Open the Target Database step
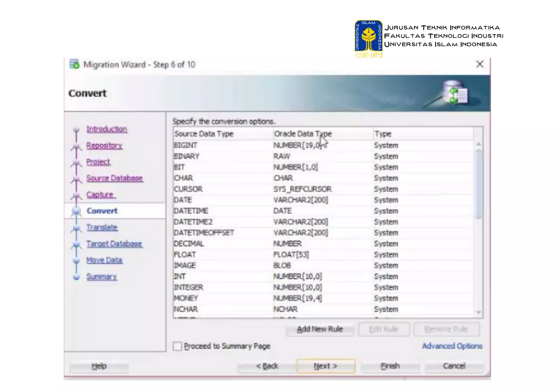This screenshot has width=555, height=392. pyautogui.click(x=114, y=244)
